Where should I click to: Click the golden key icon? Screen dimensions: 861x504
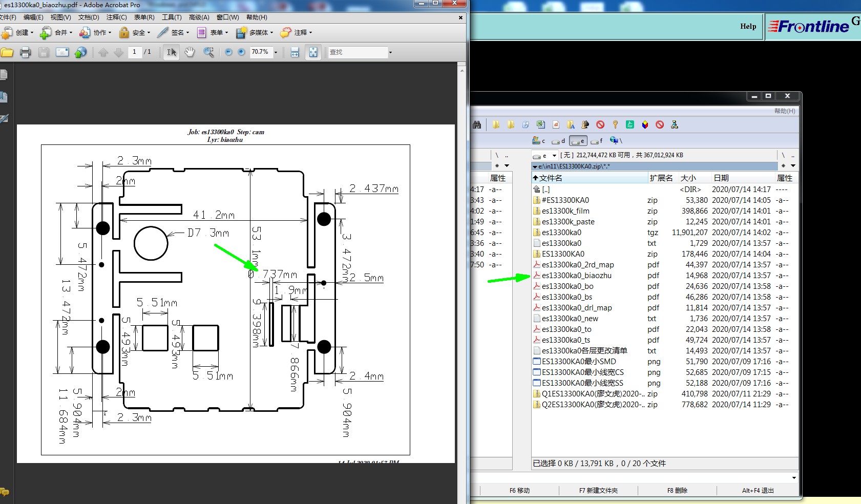[x=615, y=124]
